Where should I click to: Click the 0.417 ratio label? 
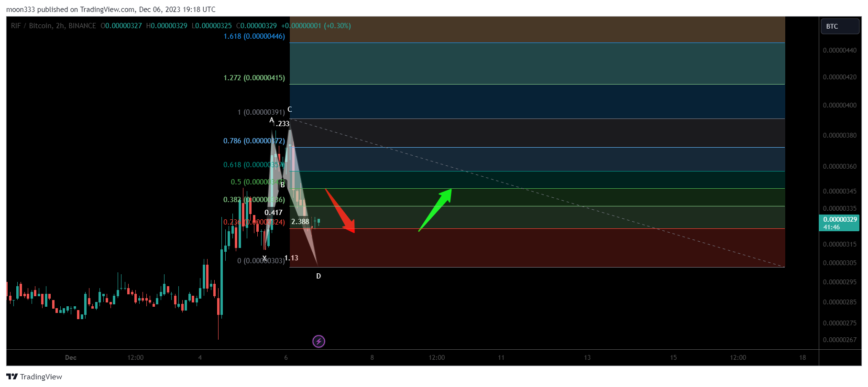(274, 213)
